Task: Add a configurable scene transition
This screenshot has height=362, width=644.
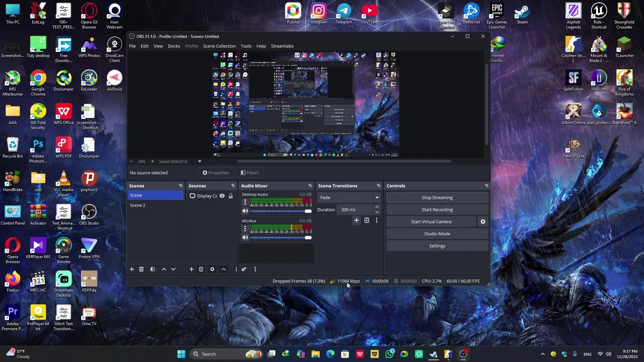Action: (356, 220)
